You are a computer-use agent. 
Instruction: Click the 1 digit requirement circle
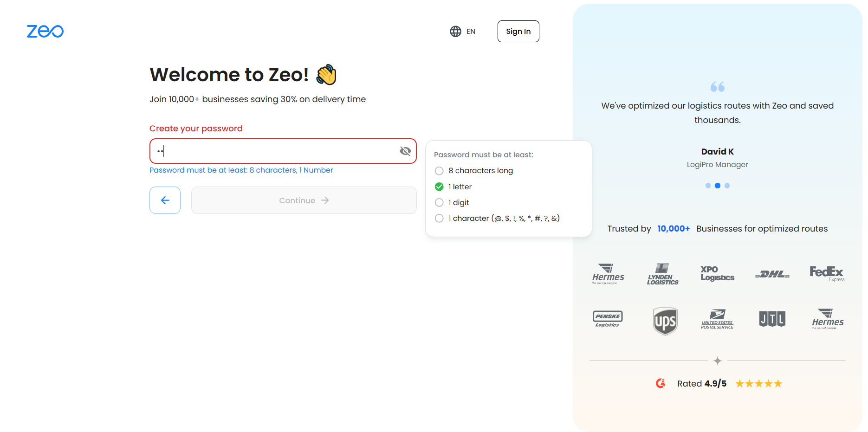(439, 202)
